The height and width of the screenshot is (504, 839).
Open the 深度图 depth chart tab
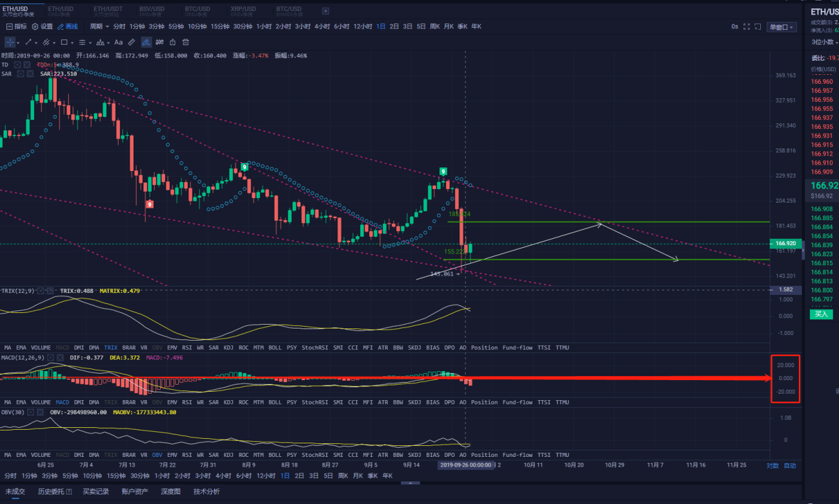171,492
